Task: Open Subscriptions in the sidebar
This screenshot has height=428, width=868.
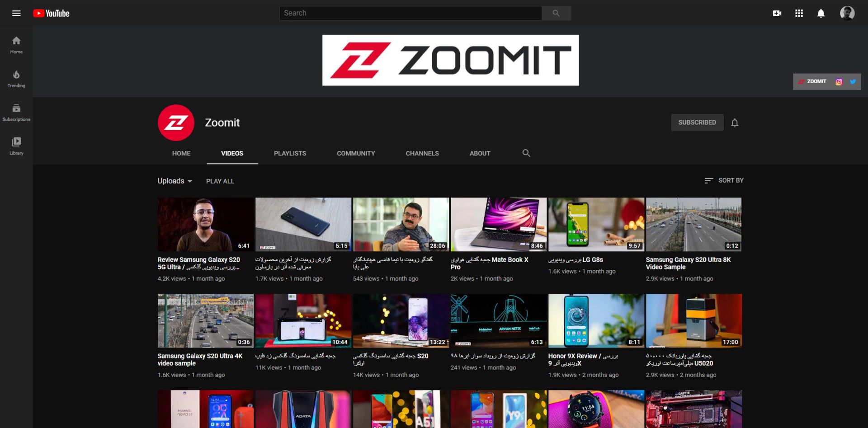Action: [16, 113]
